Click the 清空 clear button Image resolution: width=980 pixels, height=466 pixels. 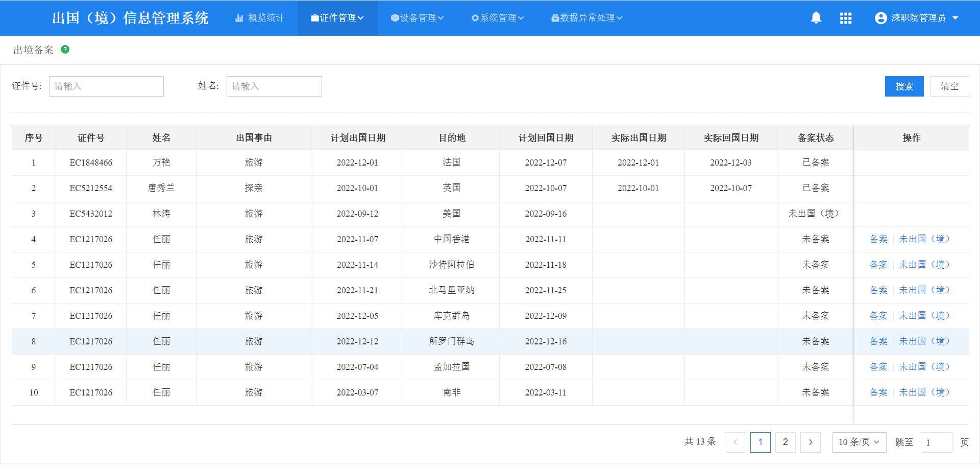click(x=949, y=86)
